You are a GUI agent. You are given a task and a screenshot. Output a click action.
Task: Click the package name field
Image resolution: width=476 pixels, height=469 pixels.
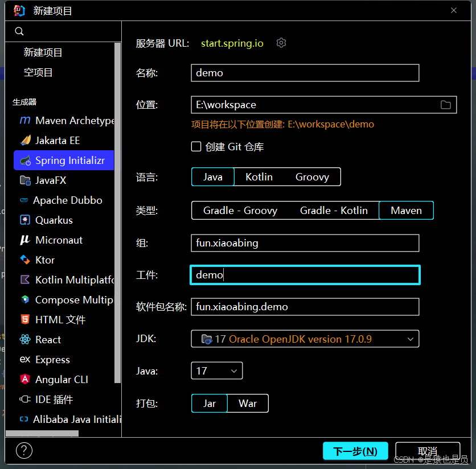point(305,307)
